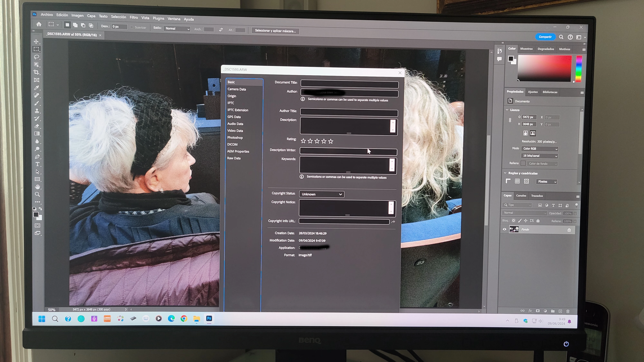Toggle the Suavizar checkbox
Viewport: 644px width, 362px height.
coord(132,27)
